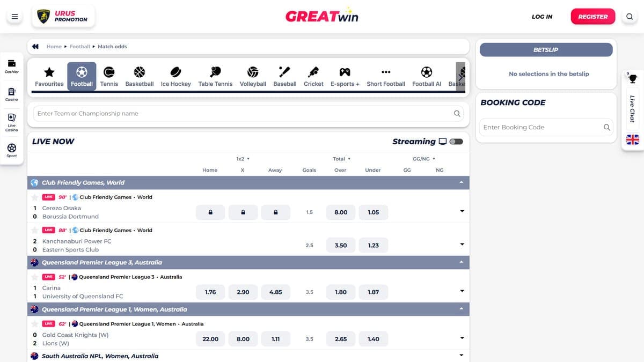The height and width of the screenshot is (362, 644).
Task: Select the Football AI icon
Action: tap(427, 72)
